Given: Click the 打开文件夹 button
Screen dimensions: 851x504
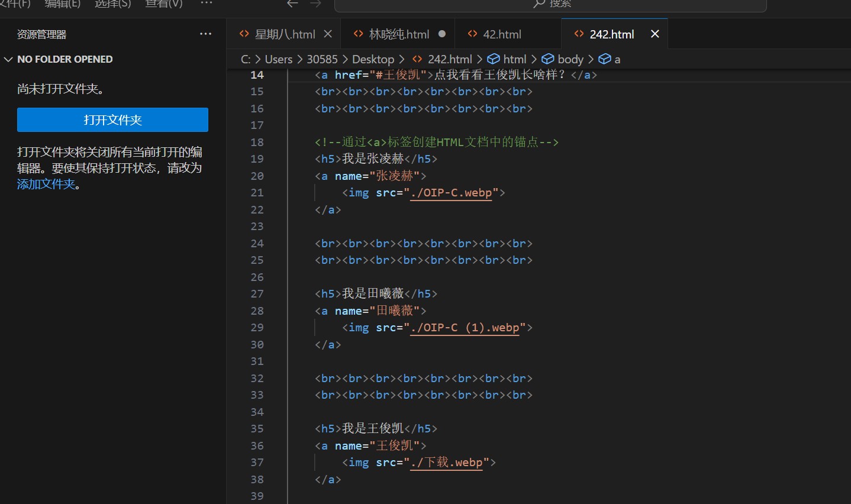Looking at the screenshot, I should (x=112, y=120).
